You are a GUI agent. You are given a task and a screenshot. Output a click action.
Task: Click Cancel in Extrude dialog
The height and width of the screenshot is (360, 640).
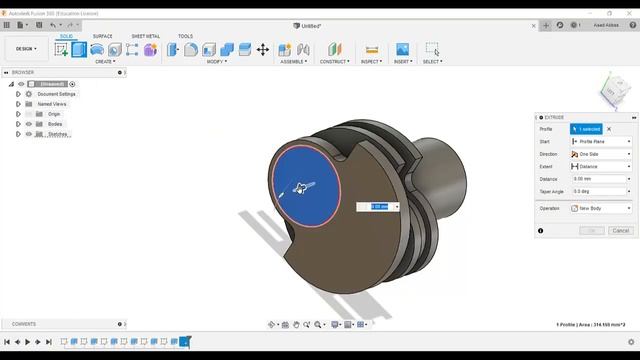click(x=621, y=231)
